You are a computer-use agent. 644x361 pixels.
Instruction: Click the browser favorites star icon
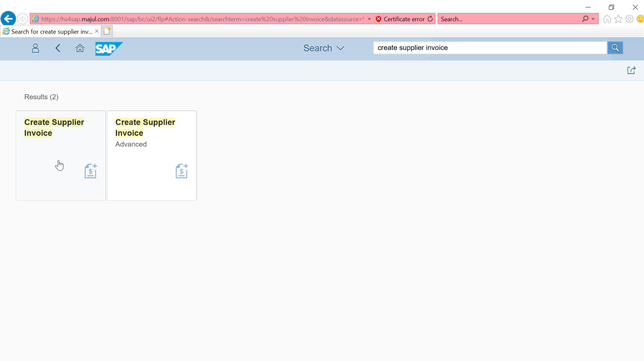[618, 19]
